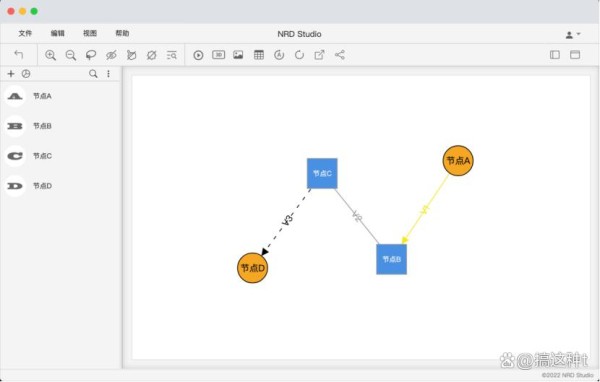The height and width of the screenshot is (382, 600).
Task: Toggle the window panel layout icon
Action: click(575, 55)
